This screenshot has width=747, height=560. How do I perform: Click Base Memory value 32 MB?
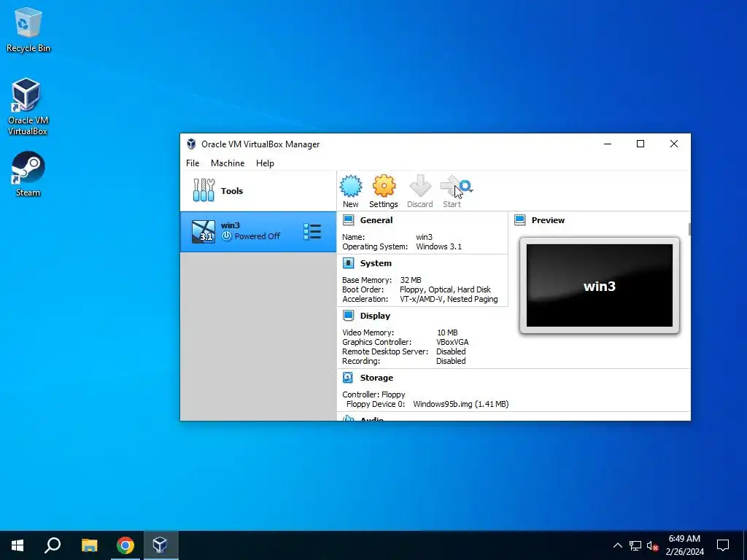(x=411, y=280)
